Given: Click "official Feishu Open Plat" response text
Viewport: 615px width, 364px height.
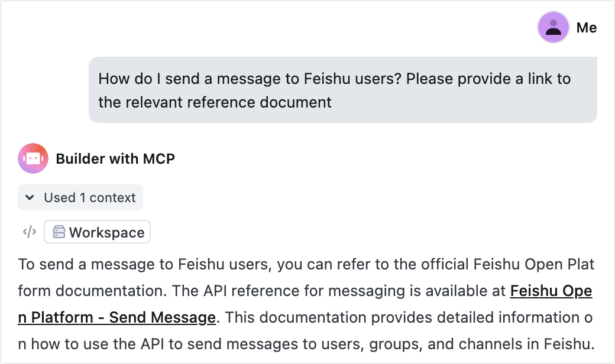Looking at the screenshot, I should click(x=509, y=264).
